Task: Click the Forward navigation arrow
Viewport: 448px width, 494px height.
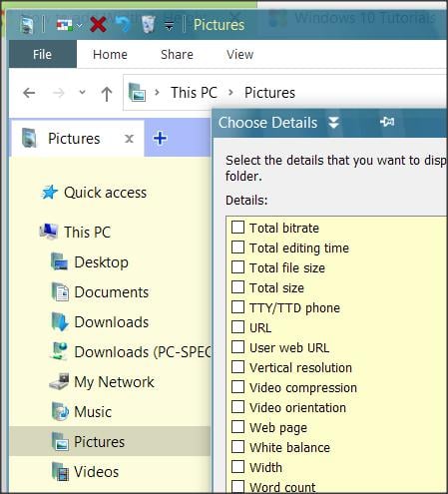Action: coord(59,93)
